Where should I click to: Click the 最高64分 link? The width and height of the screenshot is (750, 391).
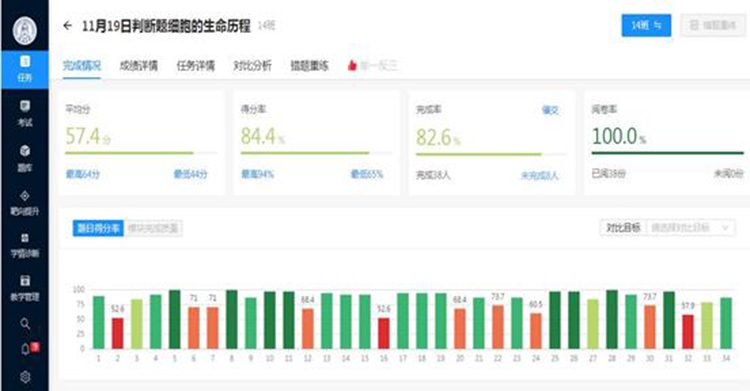pyautogui.click(x=83, y=174)
